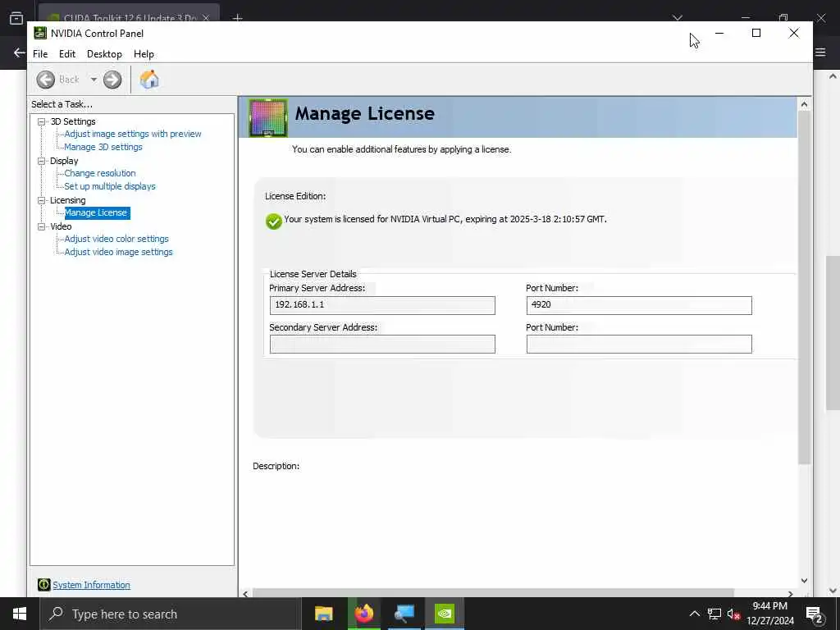Open the browser list all tabs chevron
This screenshot has width=840, height=630.
(x=678, y=18)
